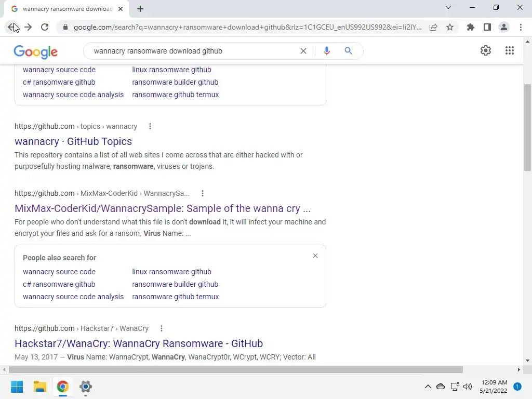
Task: Search wannacry source code in lower box
Action: pos(59,272)
